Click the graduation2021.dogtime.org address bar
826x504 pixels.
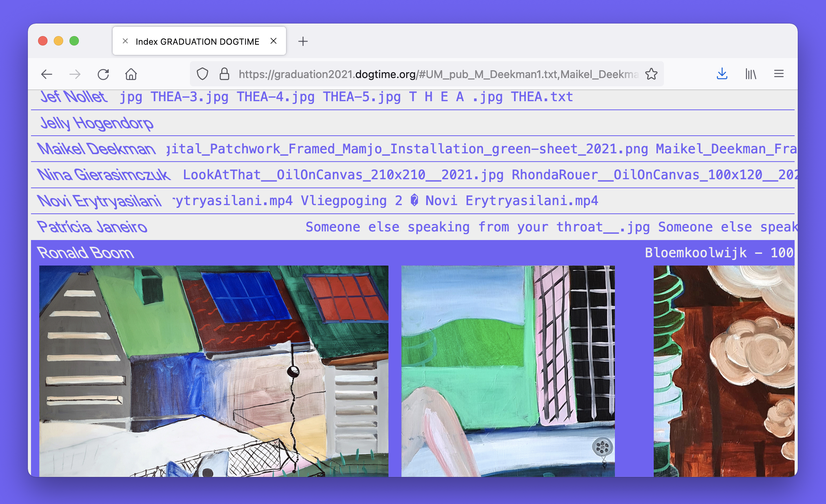click(438, 74)
